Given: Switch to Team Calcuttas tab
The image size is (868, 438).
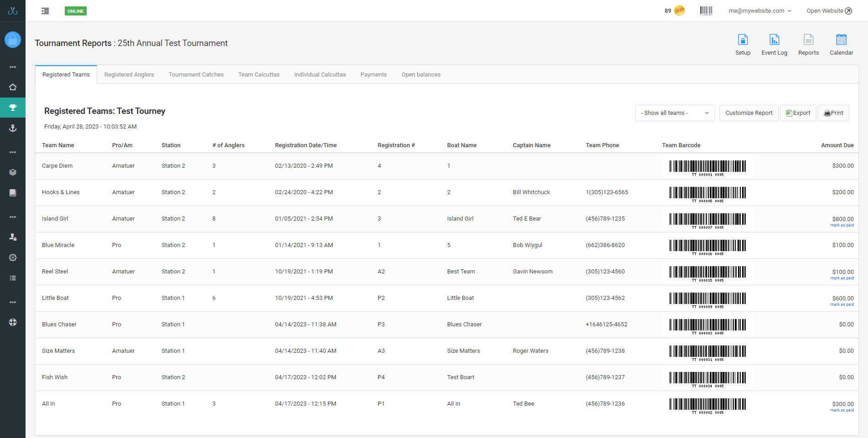Looking at the screenshot, I should point(259,75).
